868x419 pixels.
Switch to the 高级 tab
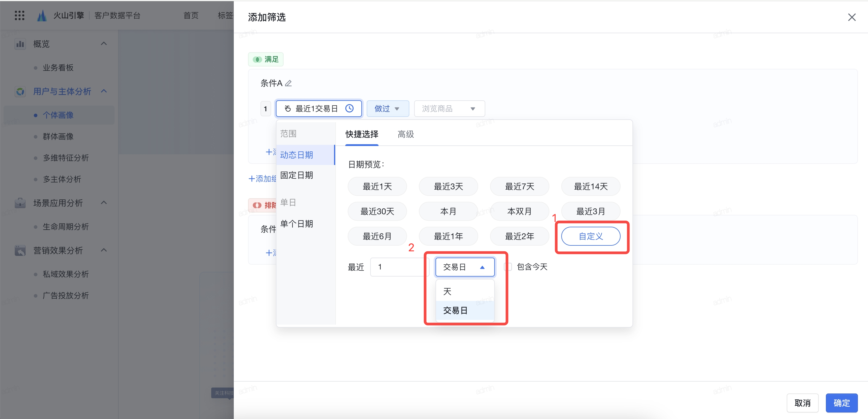point(406,134)
